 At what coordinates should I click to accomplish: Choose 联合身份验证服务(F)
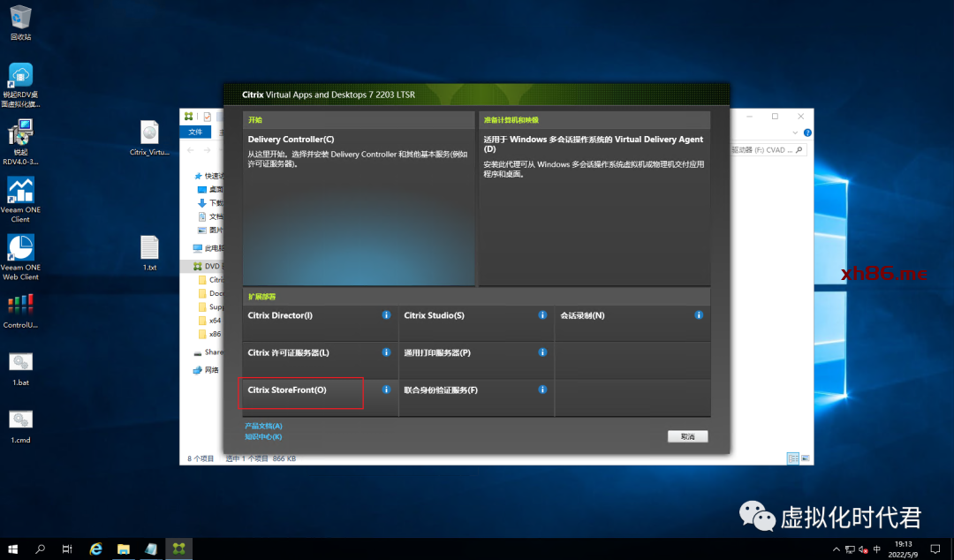click(x=476, y=397)
